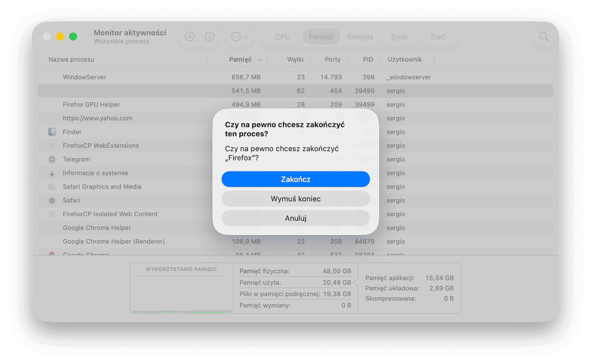
Task: Select the Pamięć tab
Action: [x=322, y=37]
